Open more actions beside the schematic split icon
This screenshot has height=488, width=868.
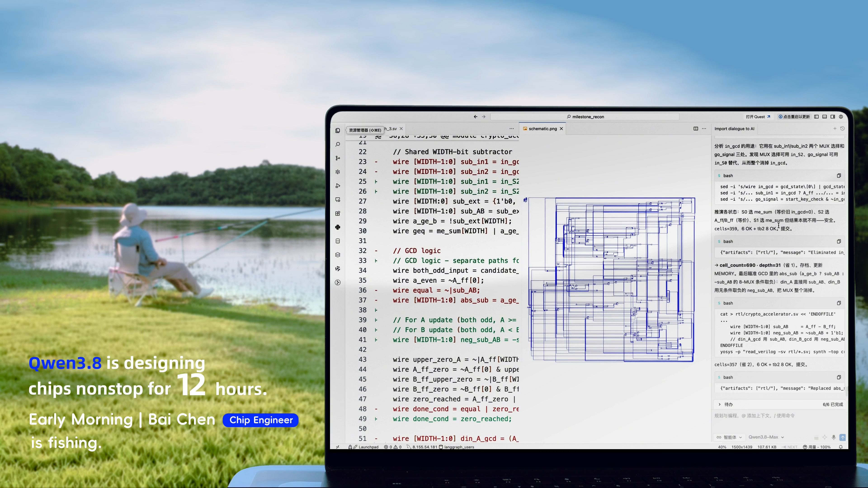[704, 128]
